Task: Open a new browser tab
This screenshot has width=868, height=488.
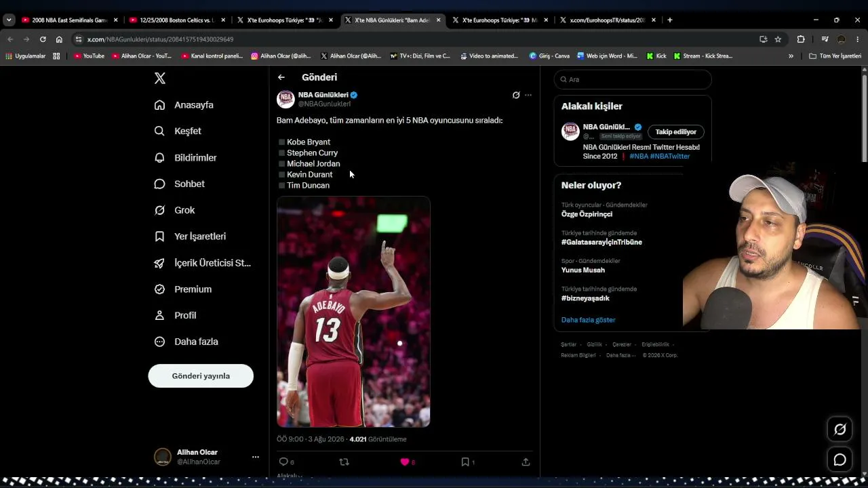Action: click(670, 20)
